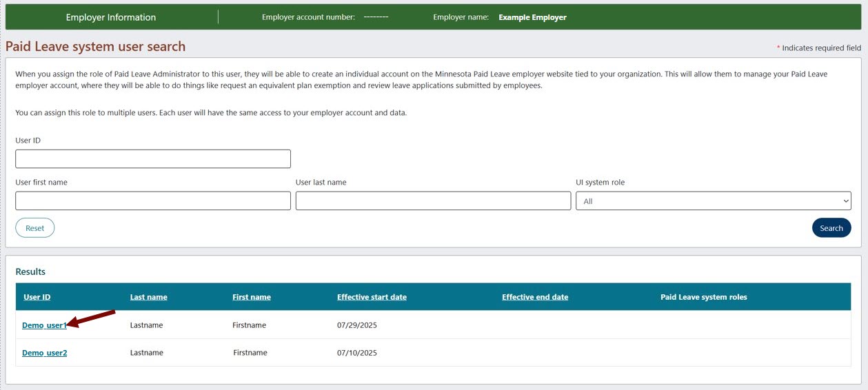Select the 07/29/2025 start date cell
Screen dimensions: 868x390
[357, 325]
